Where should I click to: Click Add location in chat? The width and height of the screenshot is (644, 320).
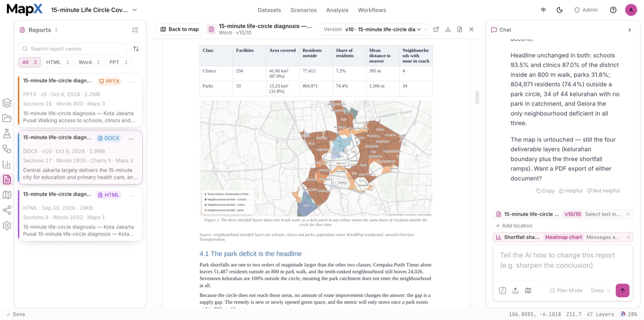click(x=514, y=226)
